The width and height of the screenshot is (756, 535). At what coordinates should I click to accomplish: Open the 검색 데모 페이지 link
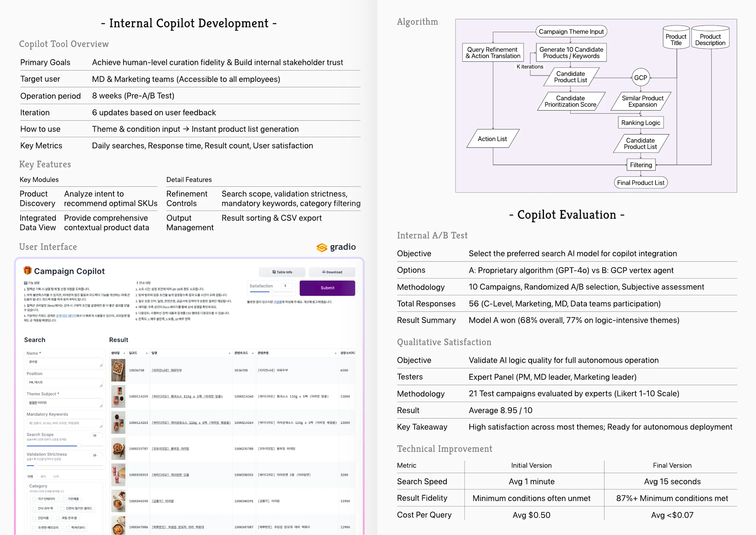tap(66, 316)
